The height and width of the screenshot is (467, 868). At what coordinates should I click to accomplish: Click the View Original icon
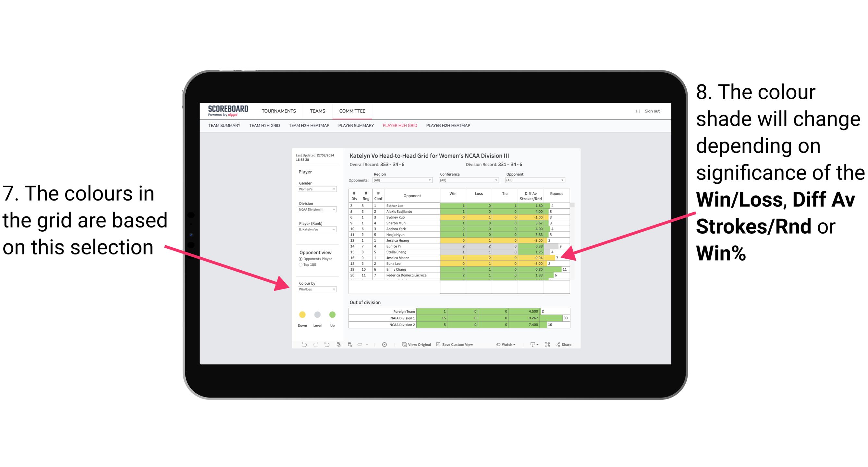(x=404, y=346)
